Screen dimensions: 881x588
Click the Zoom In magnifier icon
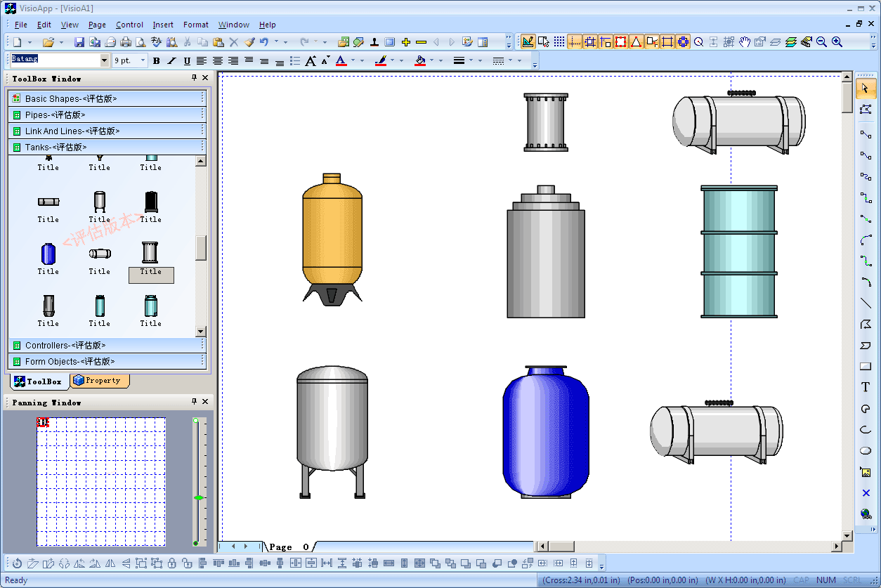pyautogui.click(x=837, y=42)
